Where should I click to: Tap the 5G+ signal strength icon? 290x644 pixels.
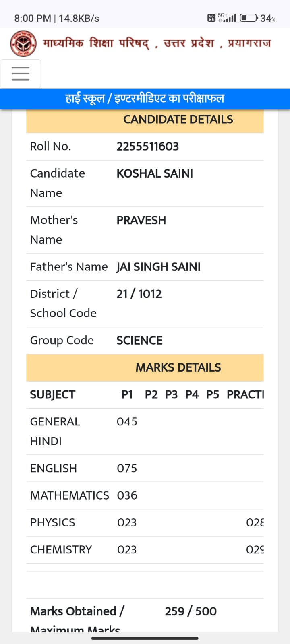click(227, 18)
